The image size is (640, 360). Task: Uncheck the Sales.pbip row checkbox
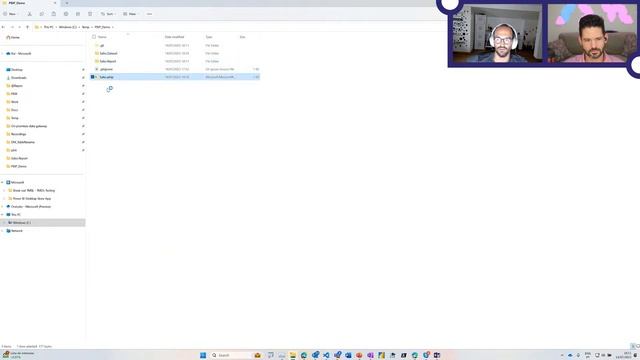[x=93, y=77]
